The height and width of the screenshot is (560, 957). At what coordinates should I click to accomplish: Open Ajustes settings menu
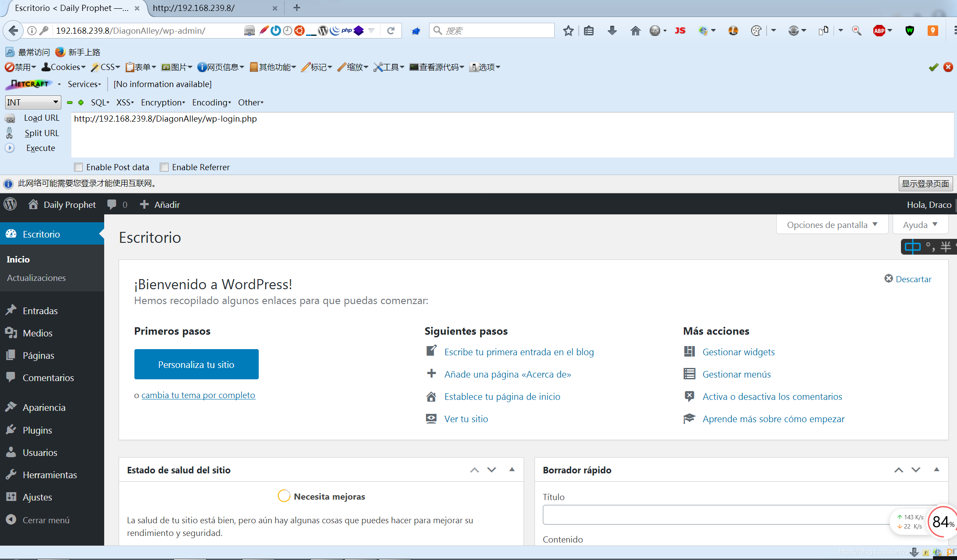point(37,497)
